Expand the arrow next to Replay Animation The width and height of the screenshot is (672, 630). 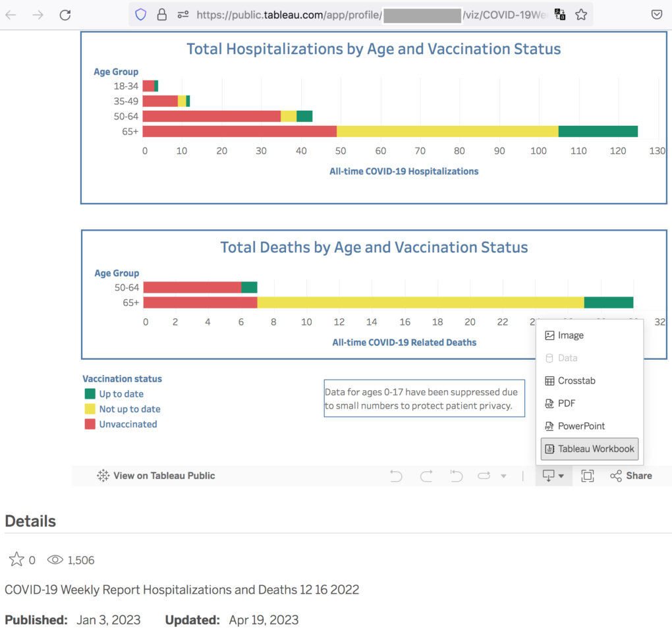[x=504, y=476]
